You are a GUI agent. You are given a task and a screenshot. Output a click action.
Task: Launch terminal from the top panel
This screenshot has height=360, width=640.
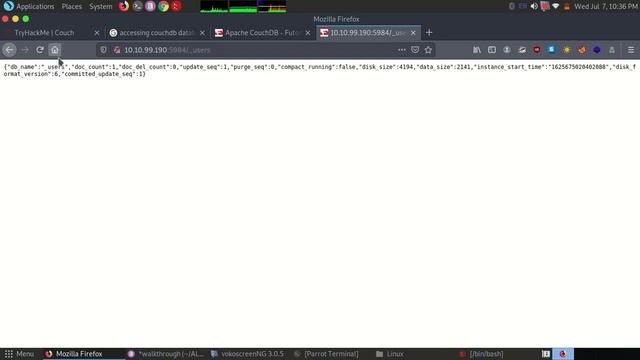(x=138, y=6)
